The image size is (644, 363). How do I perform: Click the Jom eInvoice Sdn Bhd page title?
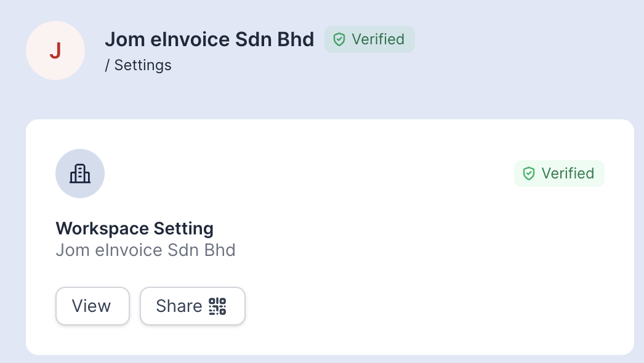tap(209, 39)
